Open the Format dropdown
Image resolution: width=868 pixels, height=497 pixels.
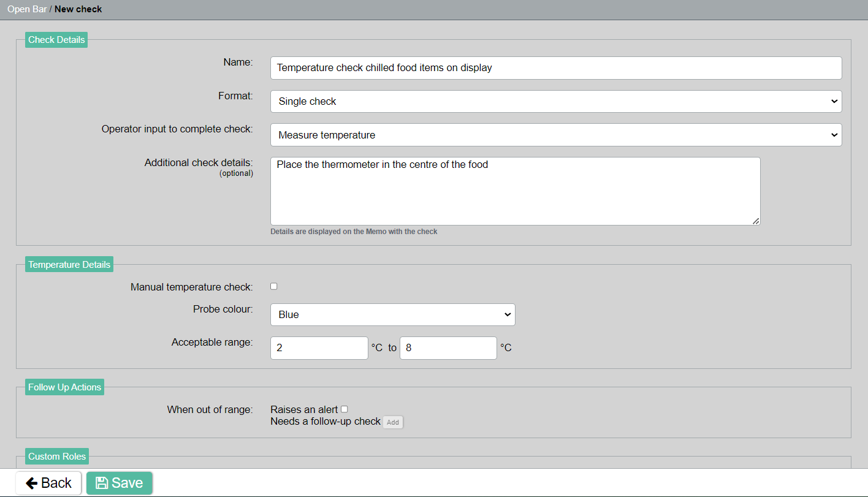point(555,101)
